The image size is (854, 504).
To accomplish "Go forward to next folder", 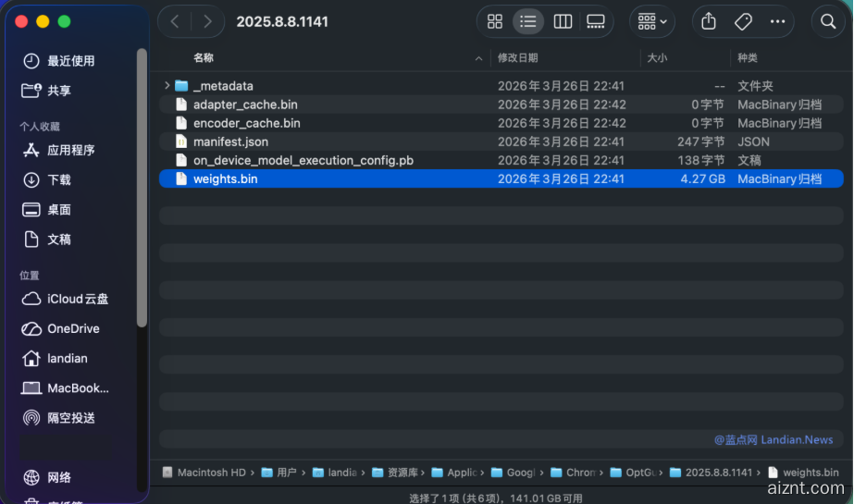I will pos(207,22).
